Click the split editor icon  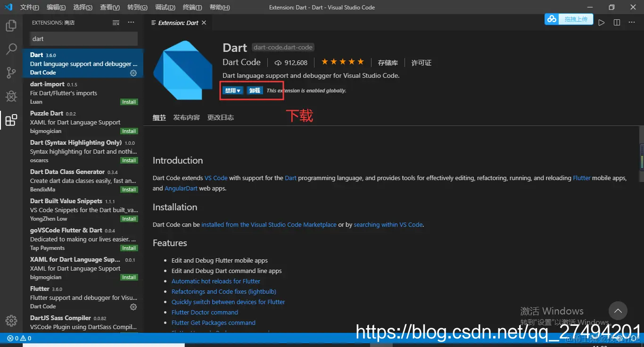617,23
